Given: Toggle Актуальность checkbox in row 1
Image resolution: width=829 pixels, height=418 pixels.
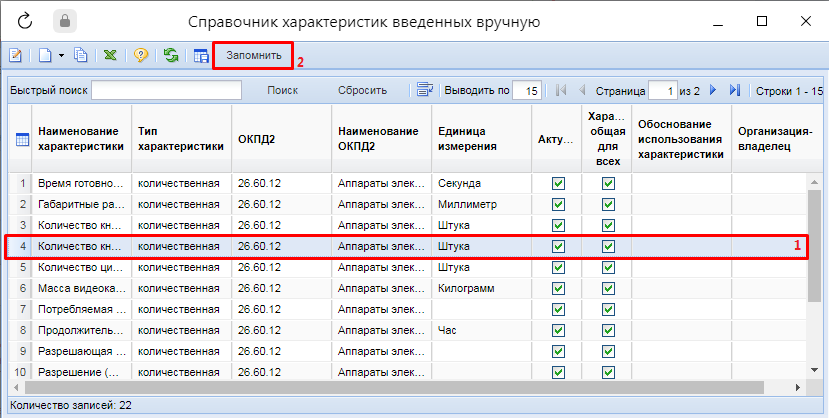Looking at the screenshot, I should 558,184.
